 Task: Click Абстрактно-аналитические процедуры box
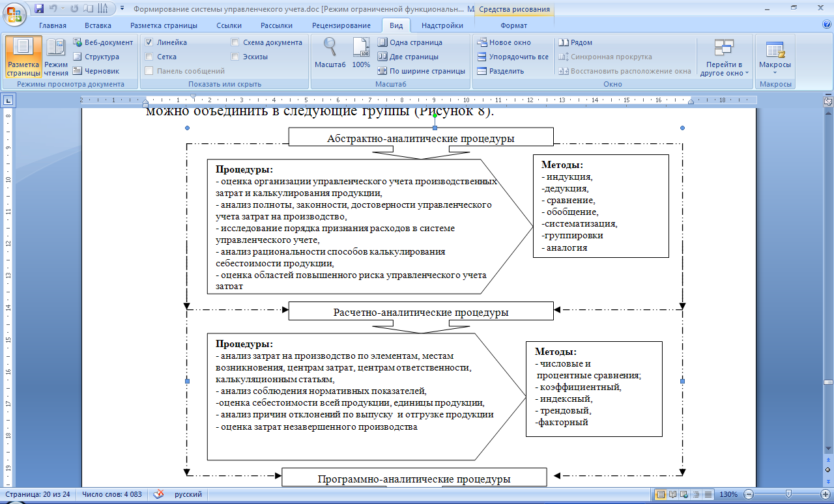(x=421, y=137)
